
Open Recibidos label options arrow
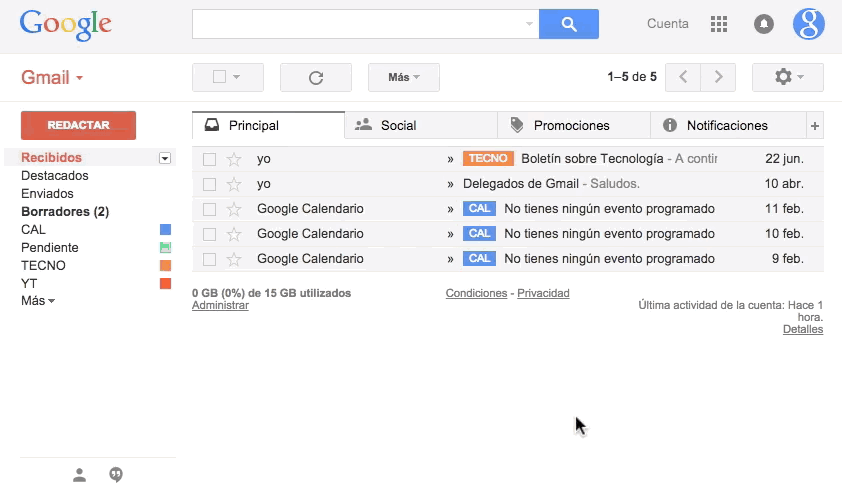[165, 158]
